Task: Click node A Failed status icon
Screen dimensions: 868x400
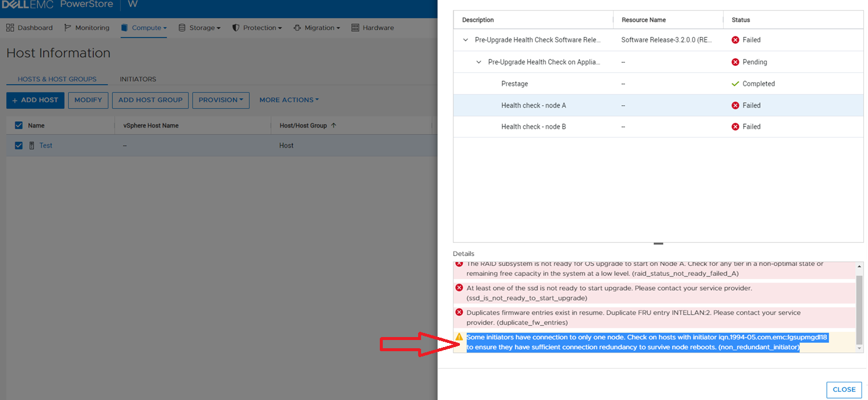Action: [x=735, y=105]
